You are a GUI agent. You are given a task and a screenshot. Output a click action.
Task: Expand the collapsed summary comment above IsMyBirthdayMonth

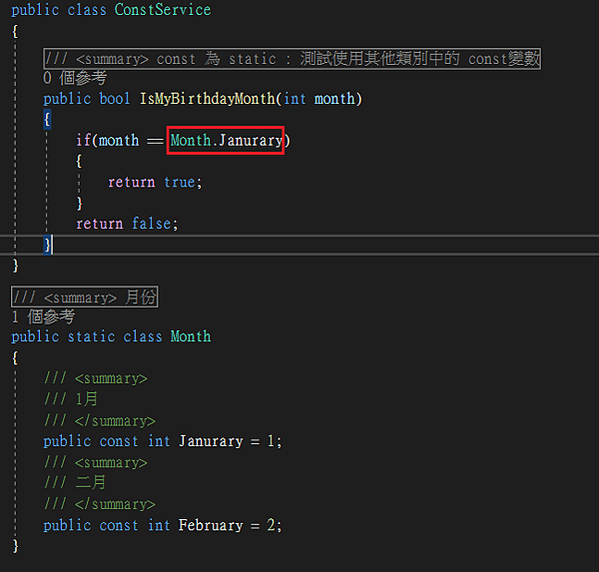tap(292, 59)
